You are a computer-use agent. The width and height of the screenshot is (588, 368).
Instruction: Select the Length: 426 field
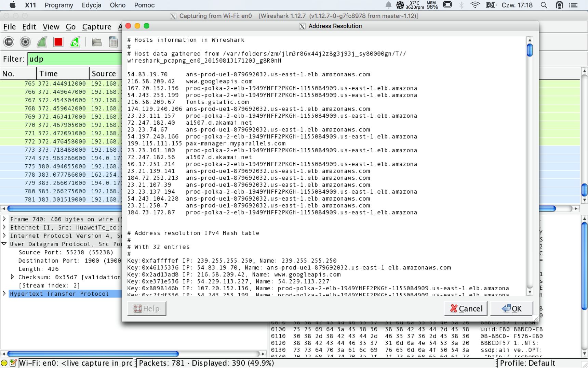tap(38, 269)
